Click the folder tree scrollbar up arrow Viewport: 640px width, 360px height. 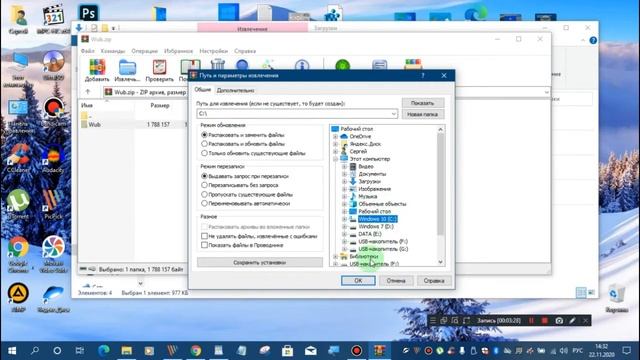coord(440,129)
